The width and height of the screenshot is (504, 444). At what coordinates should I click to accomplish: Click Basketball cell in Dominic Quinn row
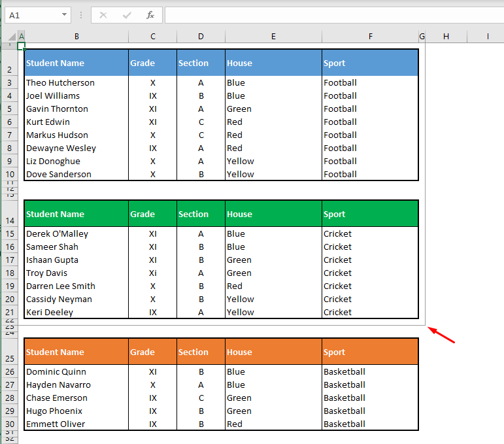[x=370, y=371]
